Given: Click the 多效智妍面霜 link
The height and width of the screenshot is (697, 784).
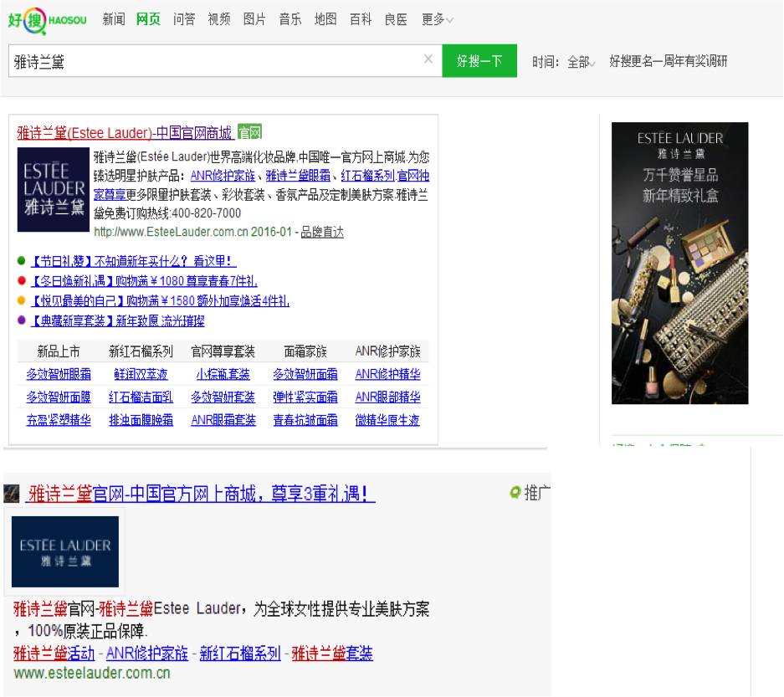Looking at the screenshot, I should [305, 374].
